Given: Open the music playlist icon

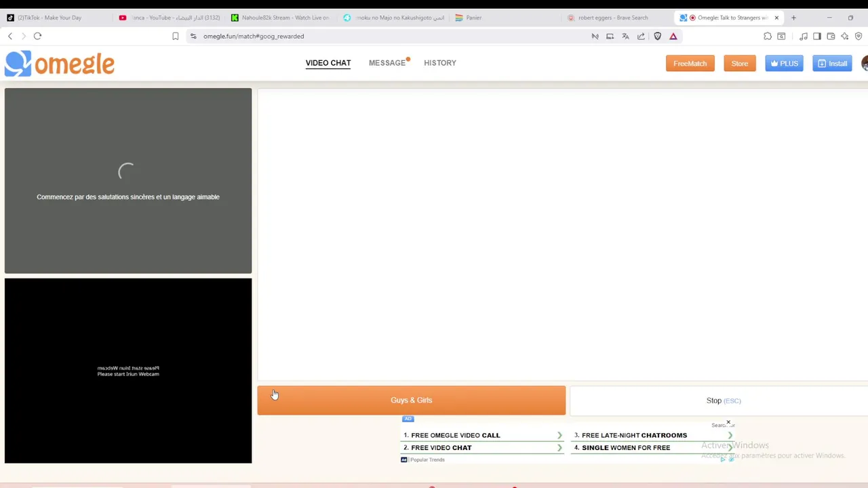Looking at the screenshot, I should (x=804, y=36).
